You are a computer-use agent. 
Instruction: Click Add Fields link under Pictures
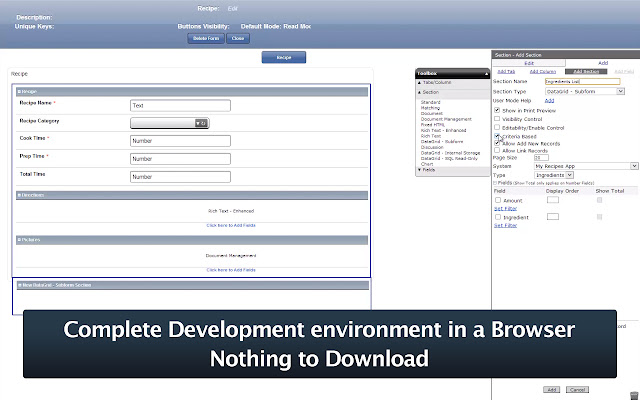coord(231,270)
